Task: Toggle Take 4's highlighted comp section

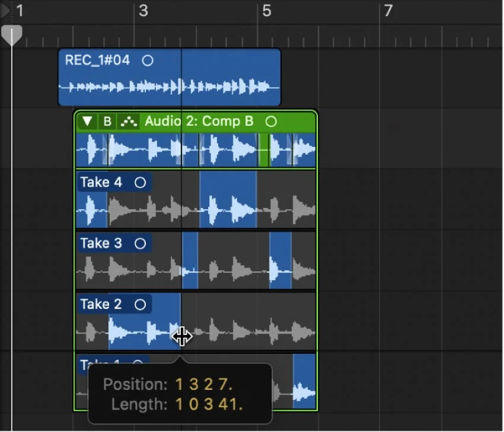Action: pyautogui.click(x=228, y=201)
